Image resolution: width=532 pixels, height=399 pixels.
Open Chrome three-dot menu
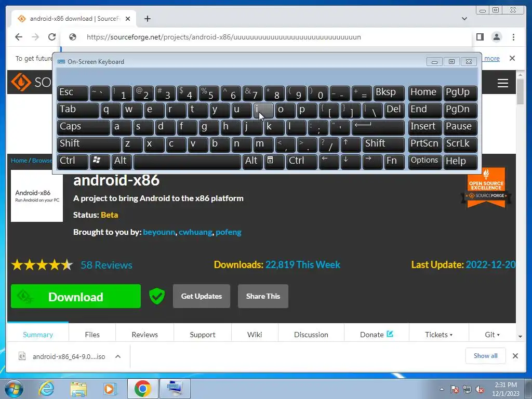click(513, 37)
